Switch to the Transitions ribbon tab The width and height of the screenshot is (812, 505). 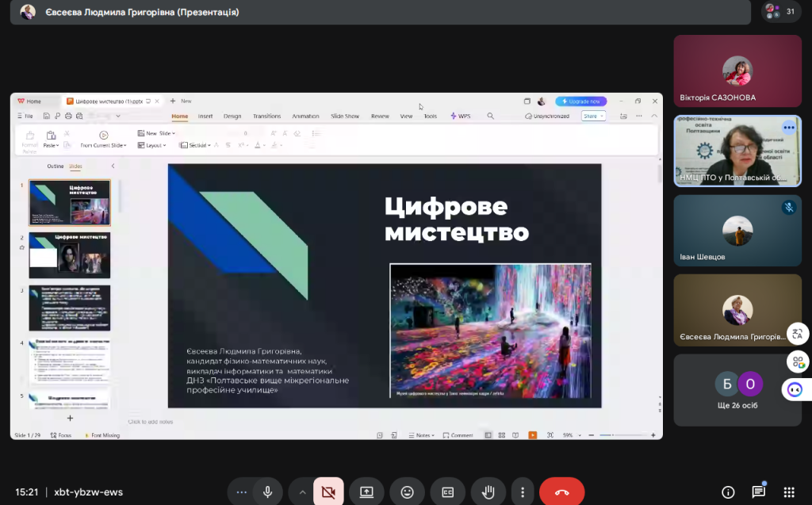[266, 116]
